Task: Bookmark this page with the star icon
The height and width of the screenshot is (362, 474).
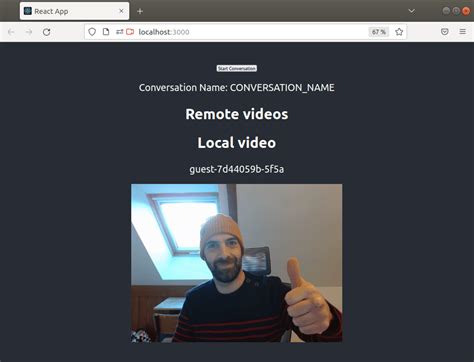Action: [399, 32]
